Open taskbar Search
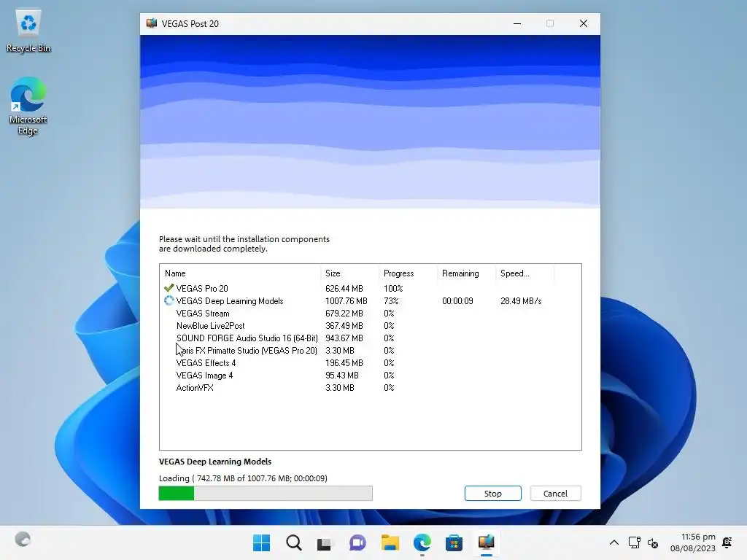 point(293,542)
